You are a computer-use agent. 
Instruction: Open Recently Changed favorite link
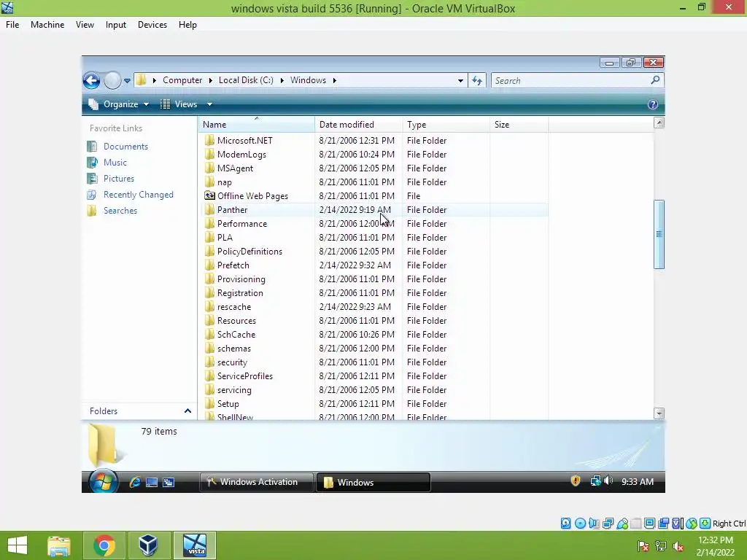click(x=138, y=194)
